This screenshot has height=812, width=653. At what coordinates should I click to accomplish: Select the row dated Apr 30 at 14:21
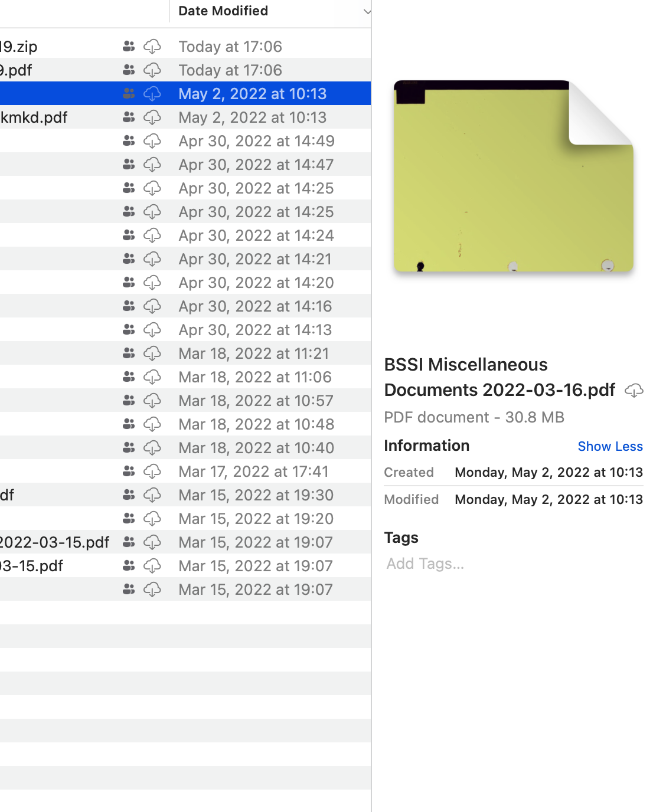click(x=255, y=259)
